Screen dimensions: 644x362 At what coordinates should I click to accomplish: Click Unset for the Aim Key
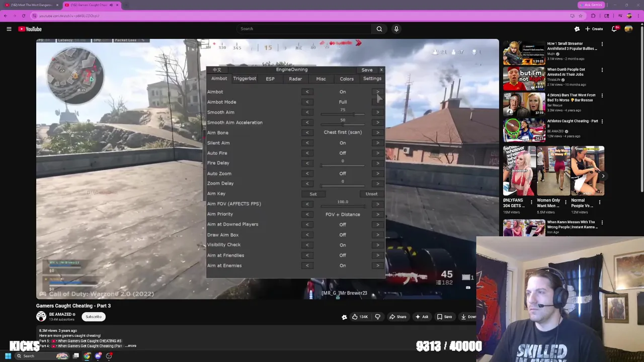(371, 194)
